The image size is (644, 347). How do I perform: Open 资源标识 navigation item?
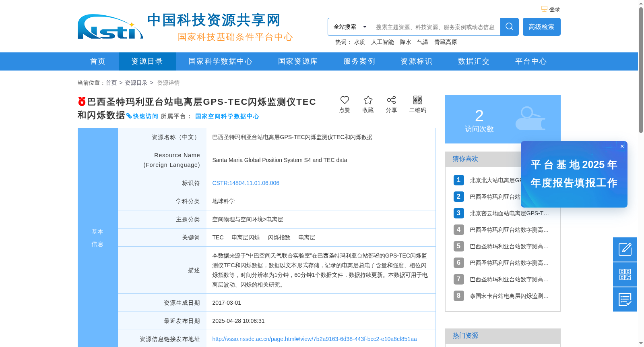click(x=416, y=61)
